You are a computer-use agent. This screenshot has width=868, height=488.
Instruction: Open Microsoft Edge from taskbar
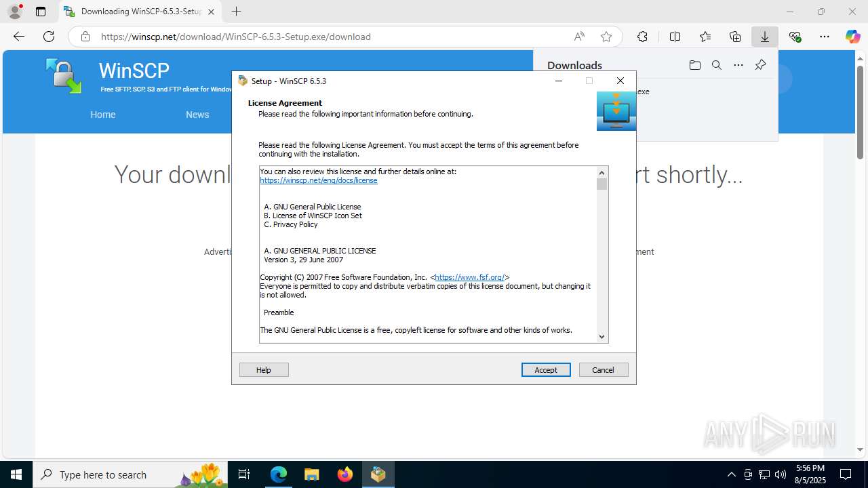[x=279, y=474]
